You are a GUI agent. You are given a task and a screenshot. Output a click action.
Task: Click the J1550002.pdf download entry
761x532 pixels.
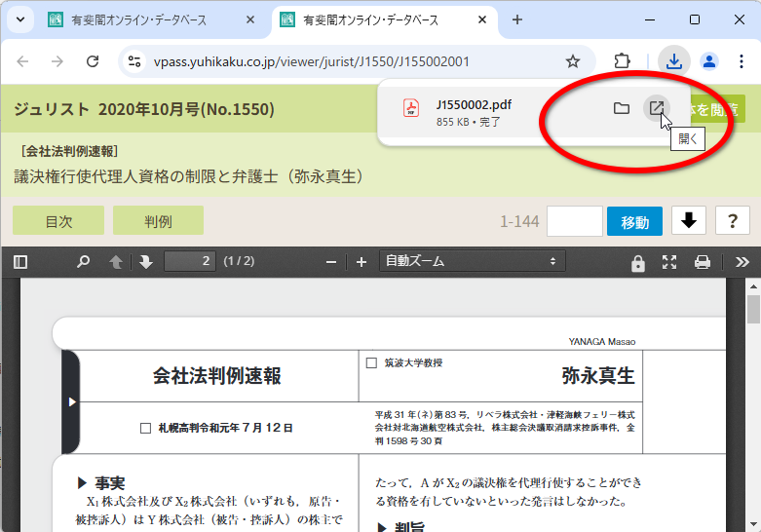coord(534,112)
